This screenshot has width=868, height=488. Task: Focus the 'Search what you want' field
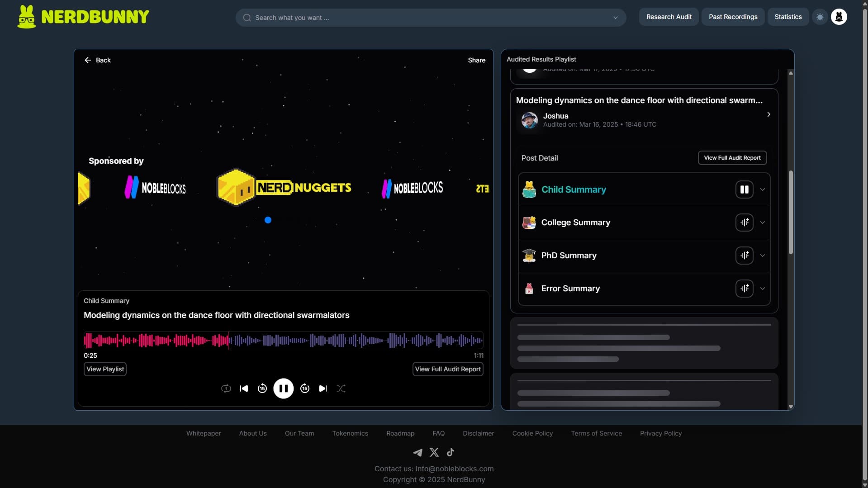[x=431, y=18]
